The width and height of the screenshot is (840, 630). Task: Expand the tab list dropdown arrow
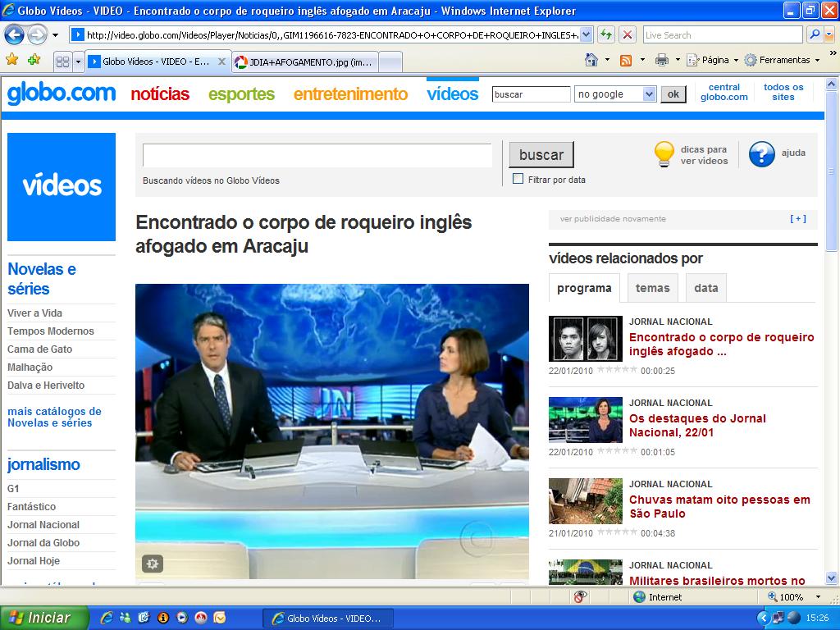[x=78, y=62]
